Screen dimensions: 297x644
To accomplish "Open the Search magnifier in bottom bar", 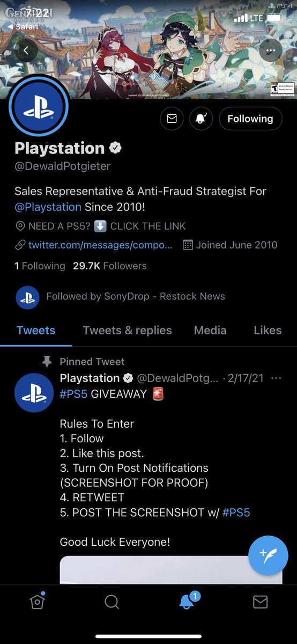I will pyautogui.click(x=112, y=602).
